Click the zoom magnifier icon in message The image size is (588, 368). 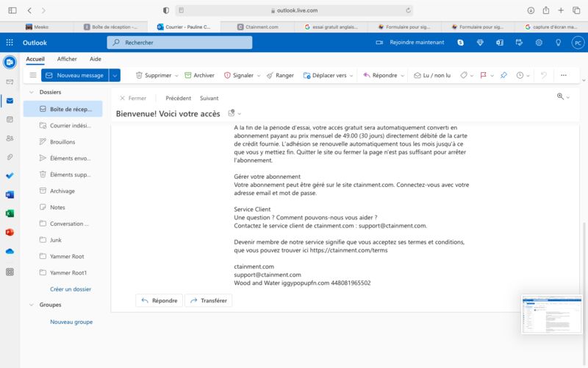pyautogui.click(x=560, y=96)
